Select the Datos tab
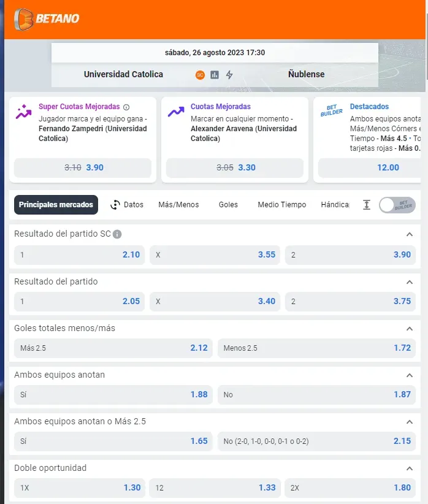Viewport: 428px width, 504px height. 127,205
